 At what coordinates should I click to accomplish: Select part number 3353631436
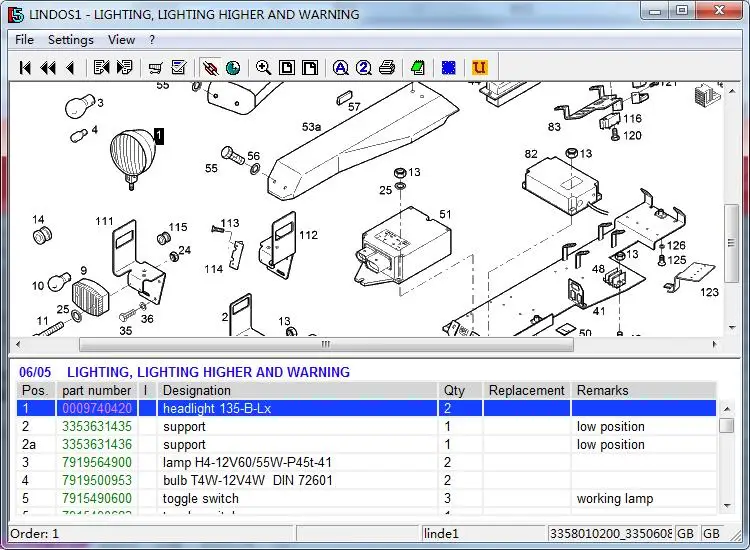(97, 444)
